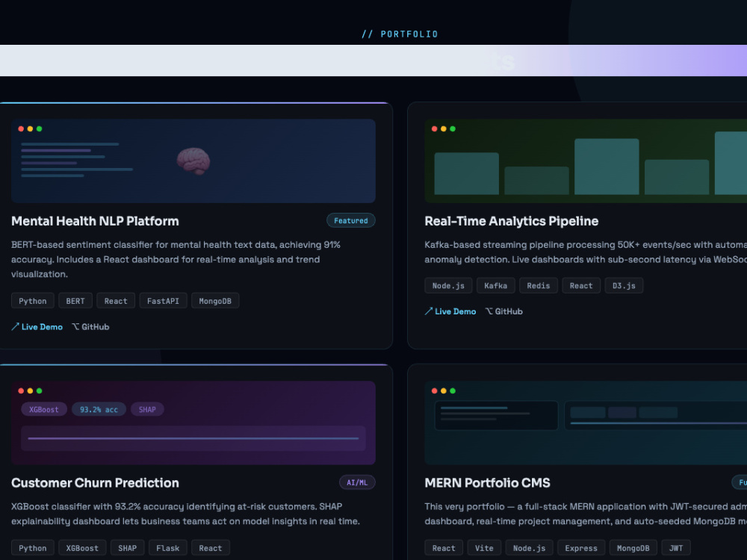Click the Python tag in Mental Health card
The image size is (747, 560).
[x=32, y=301]
